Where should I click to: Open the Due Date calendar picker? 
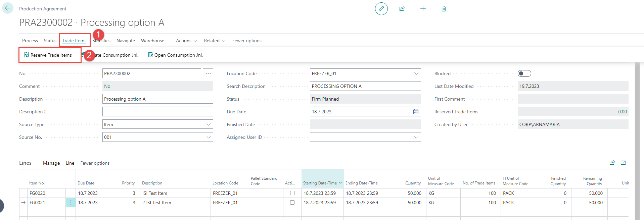pyautogui.click(x=416, y=112)
